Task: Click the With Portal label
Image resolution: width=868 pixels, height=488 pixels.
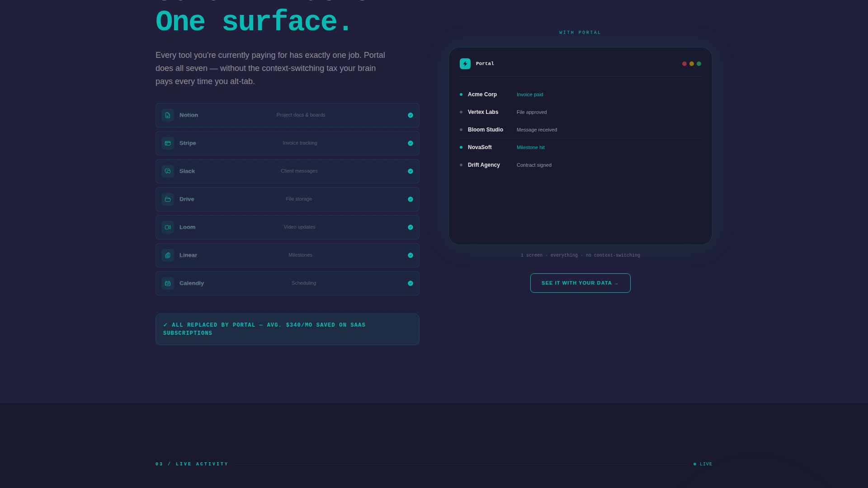Action: point(580,33)
